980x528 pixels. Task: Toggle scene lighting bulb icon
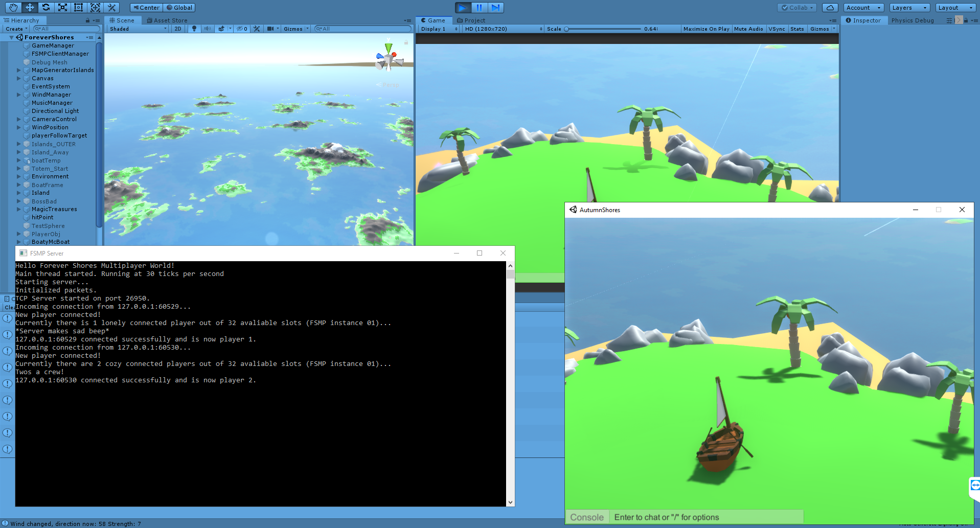(194, 29)
